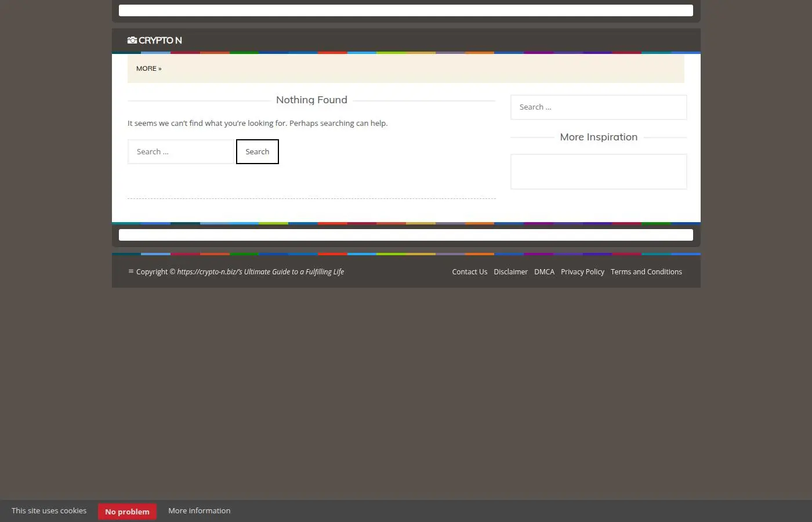Accept cookies with No problem button

coord(127,511)
